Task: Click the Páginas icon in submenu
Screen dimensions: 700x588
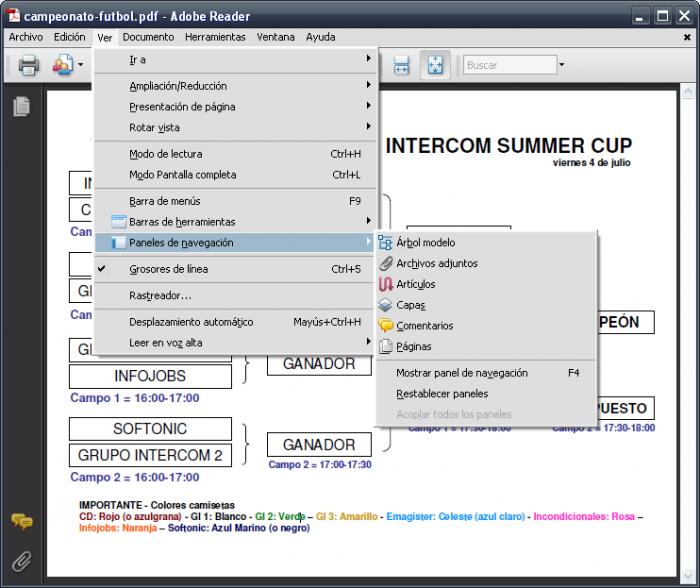Action: point(385,346)
